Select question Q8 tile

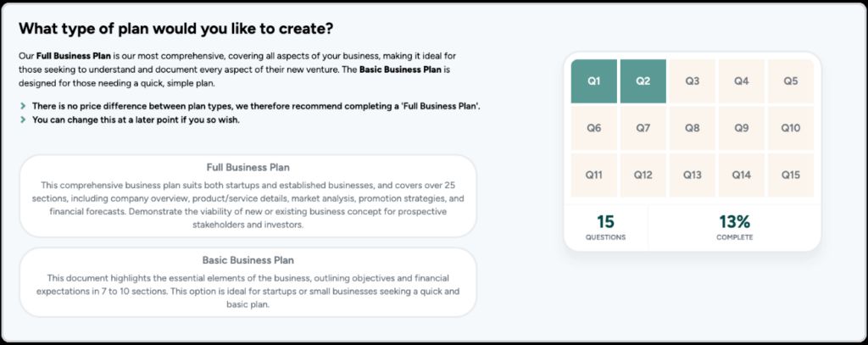tap(692, 128)
